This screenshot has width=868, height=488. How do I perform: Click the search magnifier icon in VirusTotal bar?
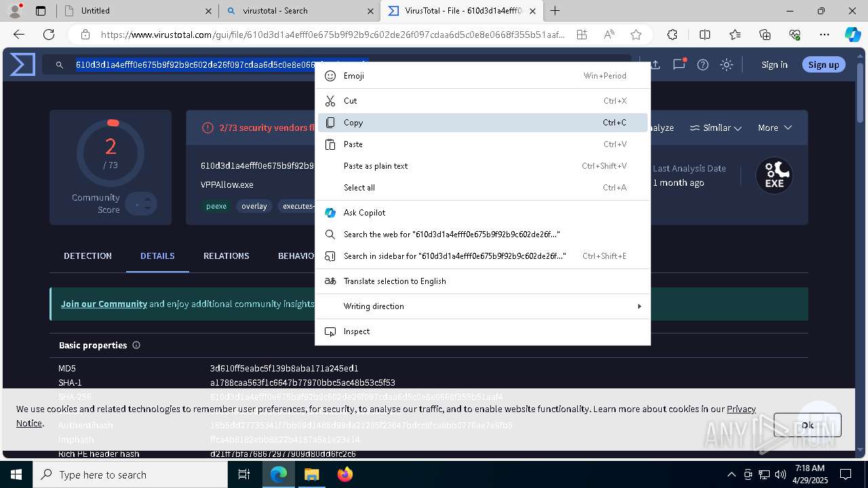[60, 64]
